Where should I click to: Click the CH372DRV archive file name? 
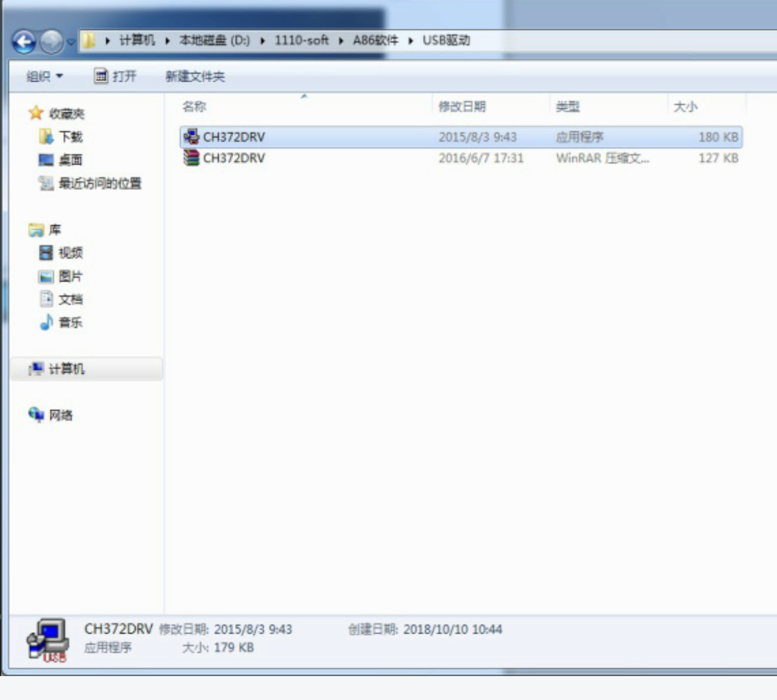(x=234, y=158)
